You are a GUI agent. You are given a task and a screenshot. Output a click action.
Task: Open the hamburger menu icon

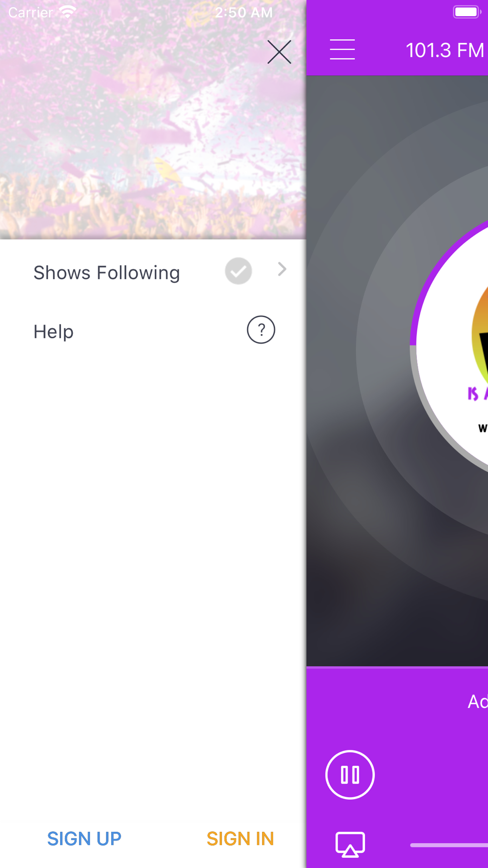342,50
